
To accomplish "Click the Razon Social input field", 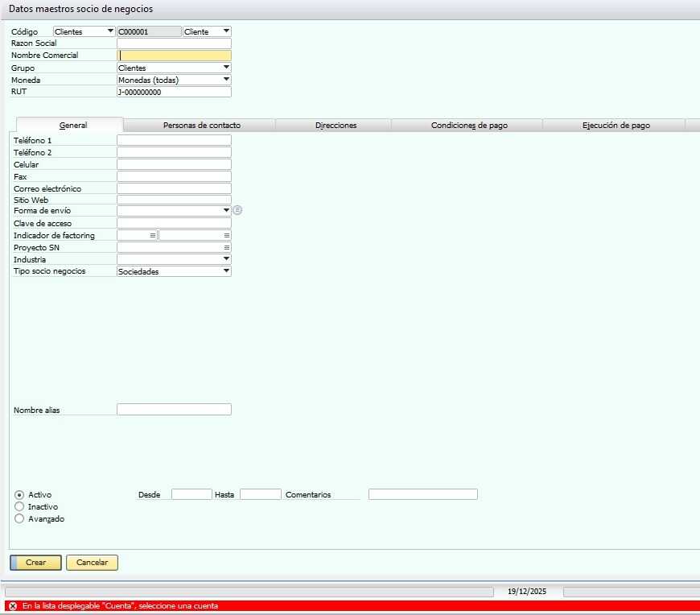I will [x=174, y=43].
